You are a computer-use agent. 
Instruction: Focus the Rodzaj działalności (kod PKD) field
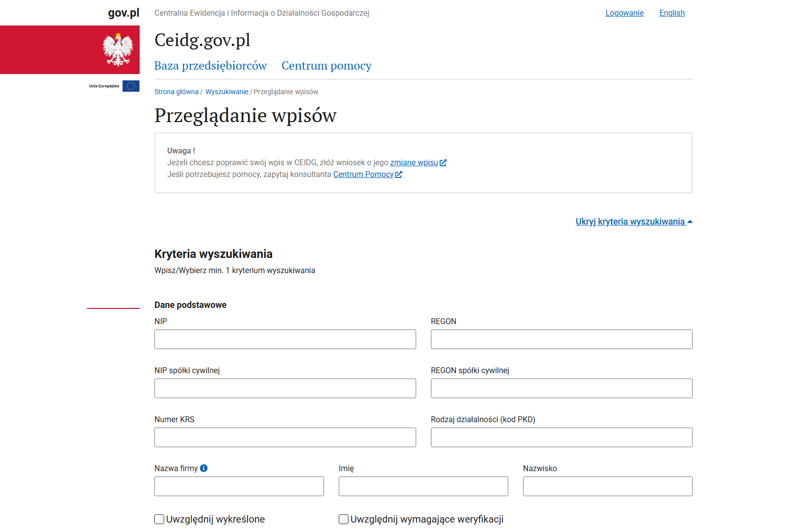pos(562,437)
